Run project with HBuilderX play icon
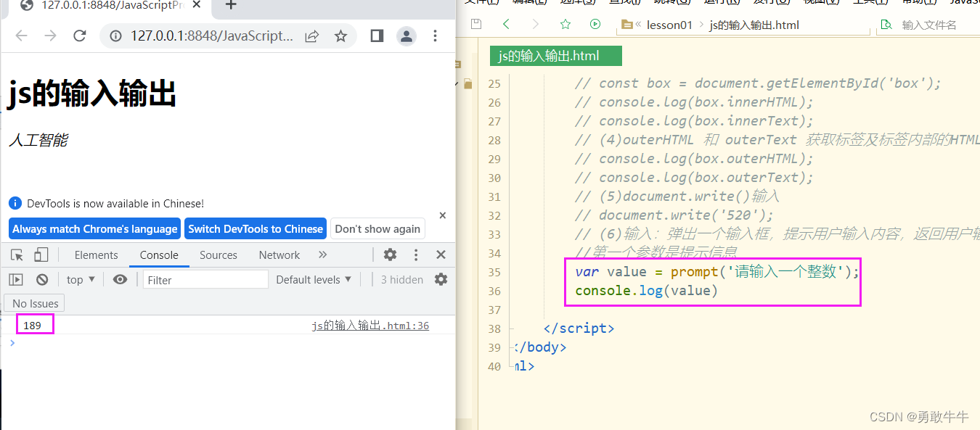This screenshot has height=430, width=980. click(x=595, y=24)
